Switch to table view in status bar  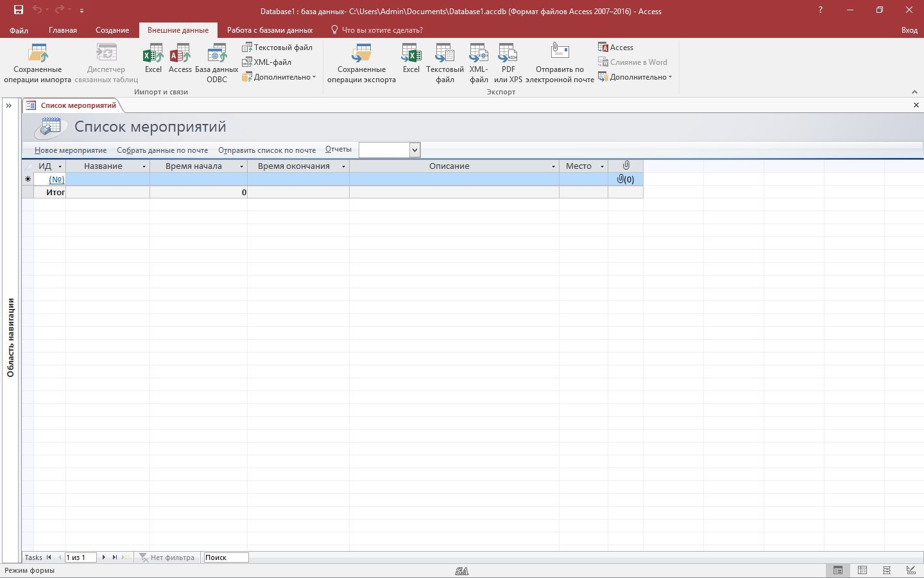pyautogui.click(x=862, y=570)
